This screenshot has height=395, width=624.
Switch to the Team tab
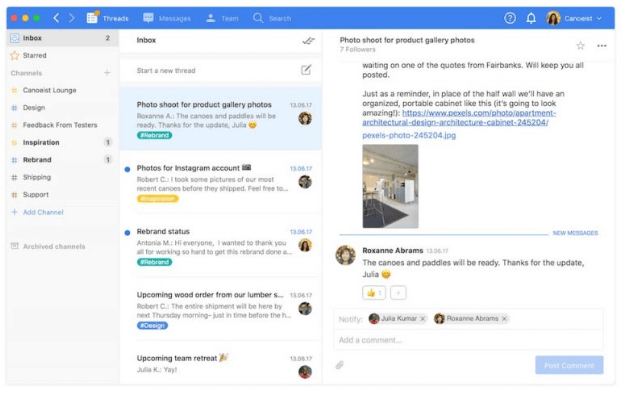(x=222, y=18)
